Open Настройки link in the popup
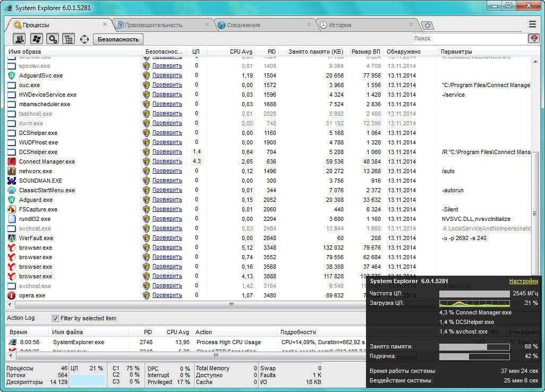Image resolution: width=545 pixels, height=392 pixels. point(523,281)
